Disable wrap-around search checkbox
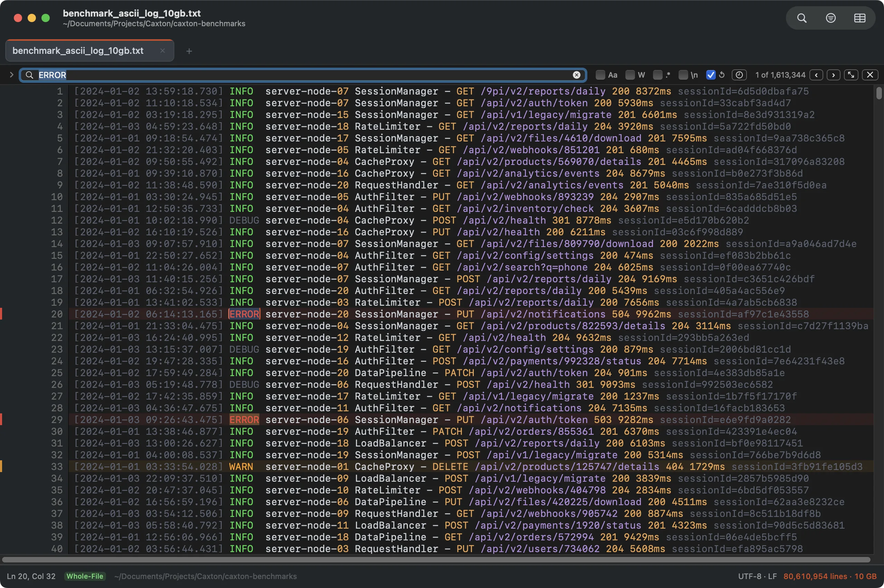884x588 pixels. pyautogui.click(x=711, y=75)
